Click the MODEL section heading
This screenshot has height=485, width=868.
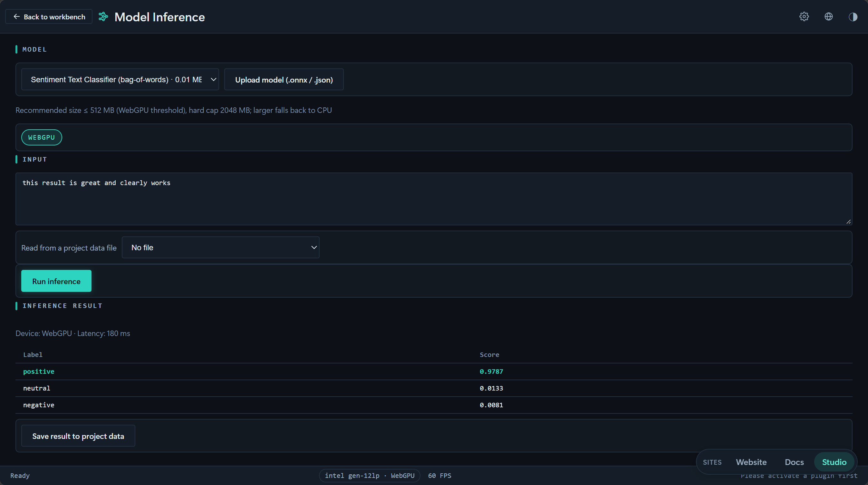[34, 49]
